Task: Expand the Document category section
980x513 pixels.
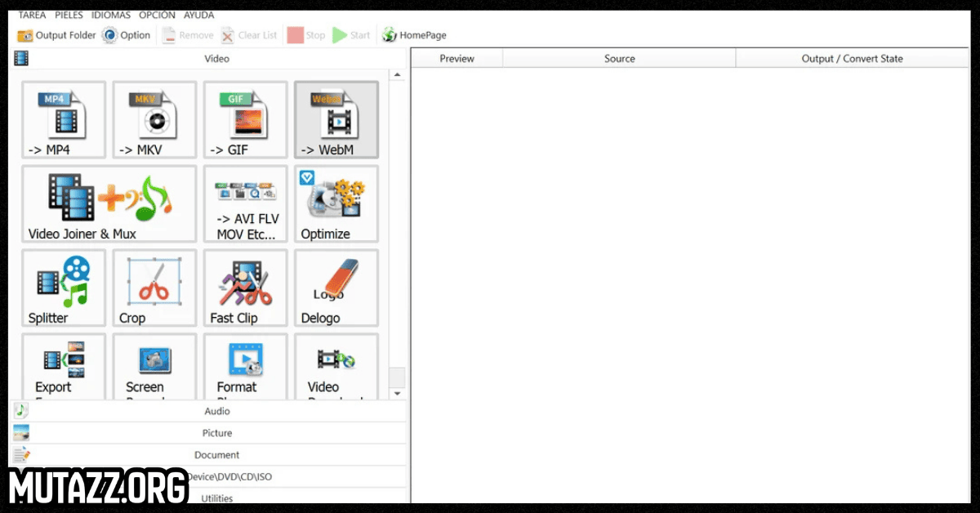Action: click(x=216, y=455)
